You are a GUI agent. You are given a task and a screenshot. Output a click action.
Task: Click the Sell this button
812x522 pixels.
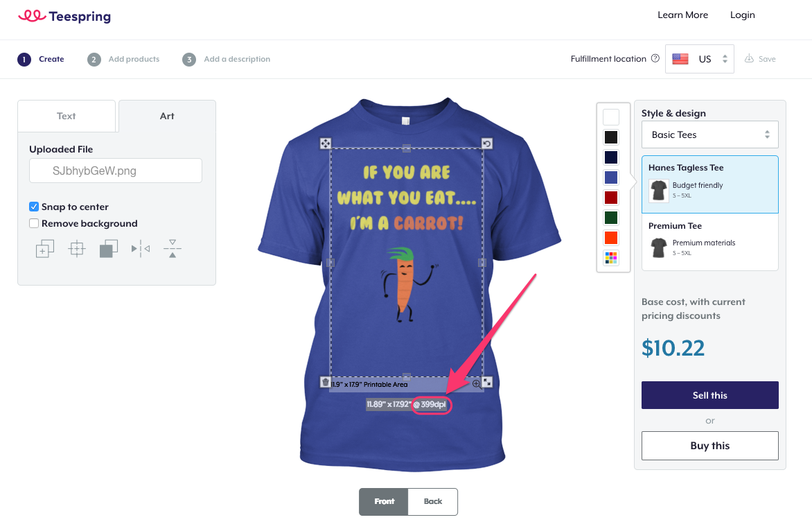[x=709, y=395]
